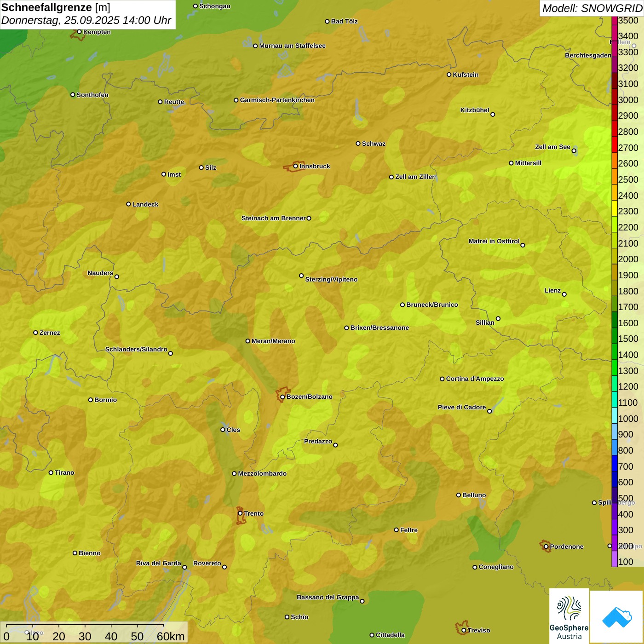Click the Bormio location dot
Viewport: 644px width, 644px height.
coord(91,400)
